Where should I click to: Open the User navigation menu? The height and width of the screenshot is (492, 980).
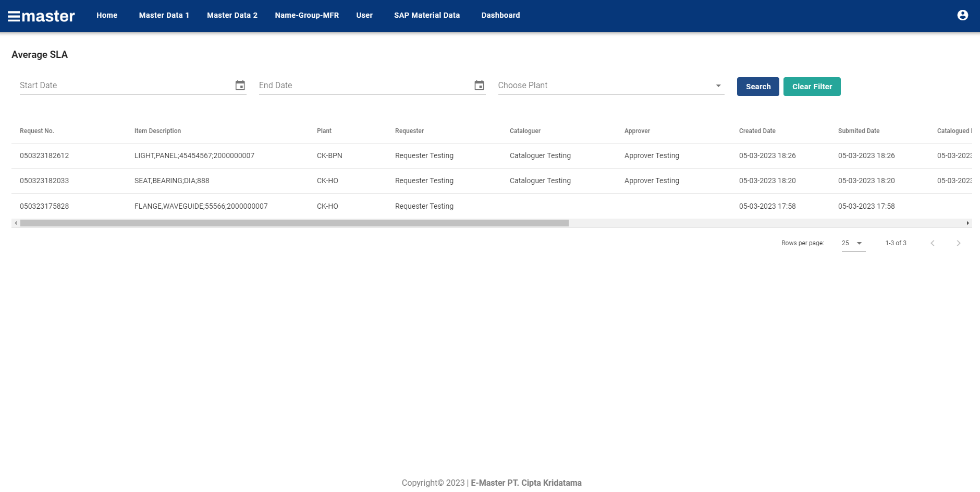coord(364,15)
